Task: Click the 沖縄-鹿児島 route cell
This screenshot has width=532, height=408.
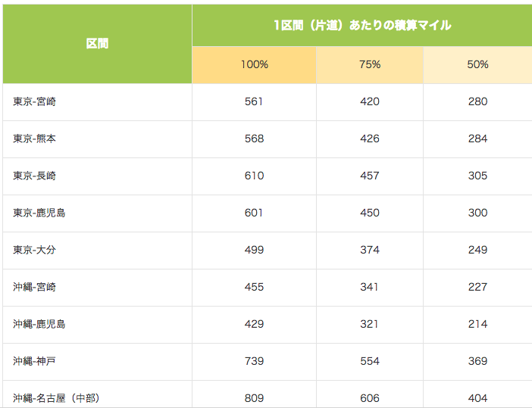Action: point(97,325)
